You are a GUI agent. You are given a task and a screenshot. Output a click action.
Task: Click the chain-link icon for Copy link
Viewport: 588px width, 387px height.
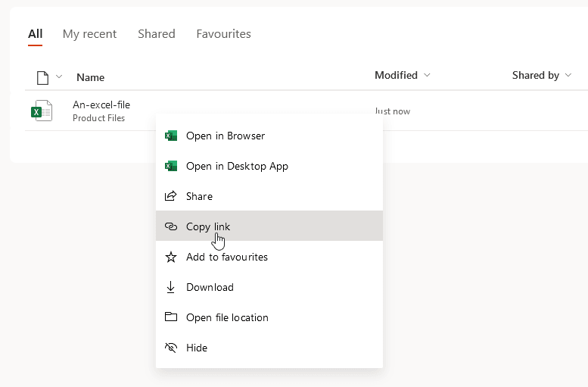tap(171, 226)
